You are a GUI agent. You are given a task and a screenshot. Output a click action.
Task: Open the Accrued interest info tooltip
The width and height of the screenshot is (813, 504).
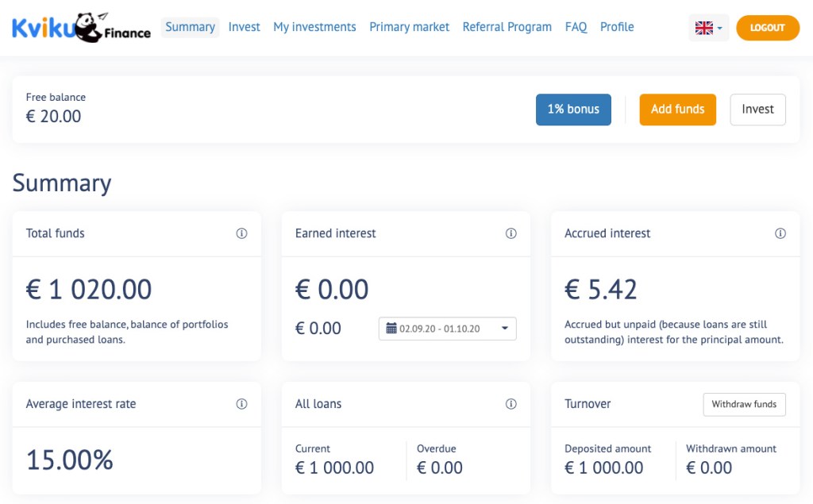[780, 233]
